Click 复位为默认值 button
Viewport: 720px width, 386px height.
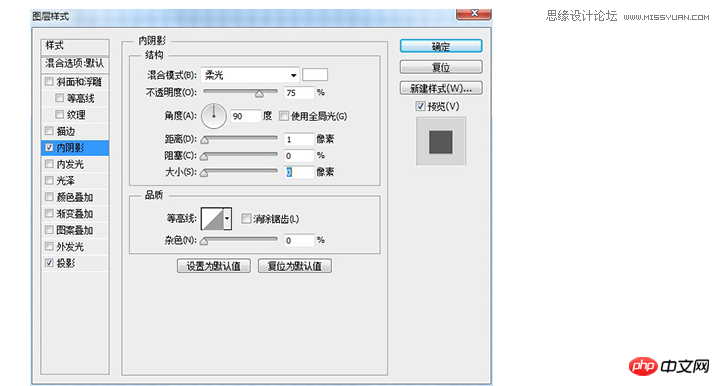tap(295, 266)
